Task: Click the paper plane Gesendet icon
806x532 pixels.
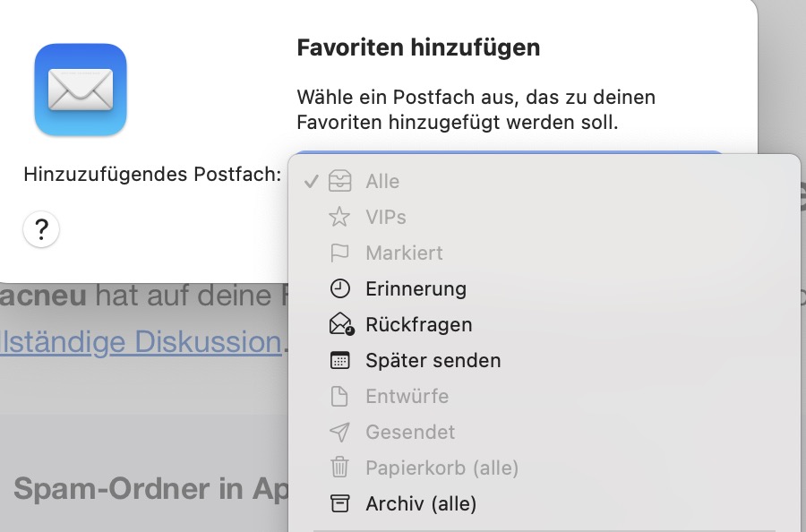Action: (x=339, y=432)
